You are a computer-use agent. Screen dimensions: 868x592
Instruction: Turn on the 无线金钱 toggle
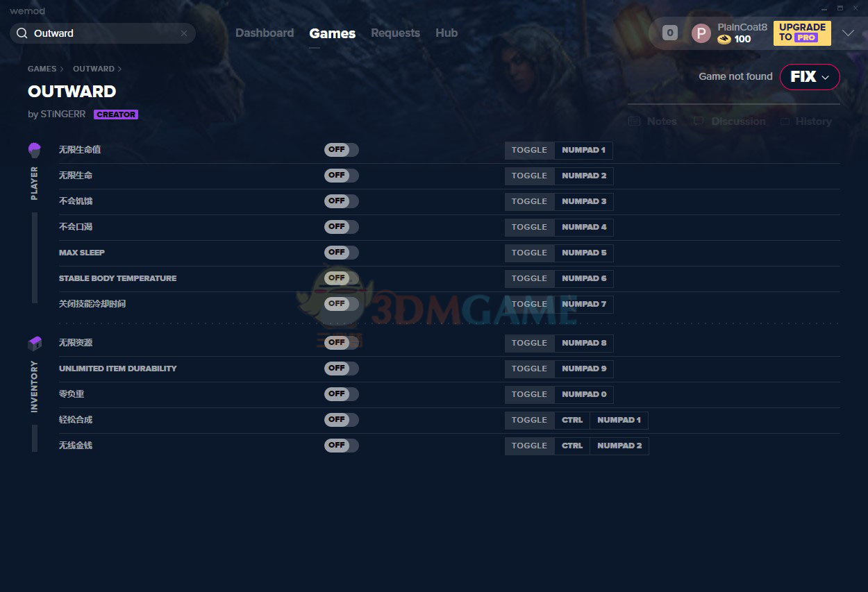341,446
